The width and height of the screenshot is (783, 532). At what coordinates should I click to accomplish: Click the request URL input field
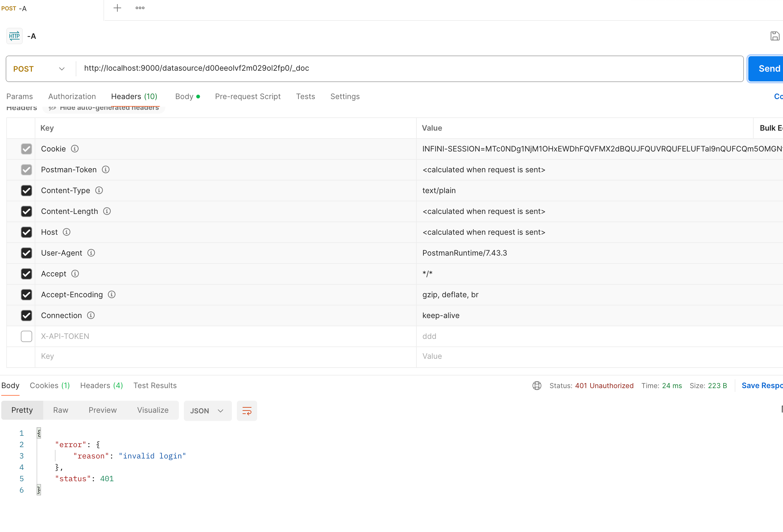404,68
